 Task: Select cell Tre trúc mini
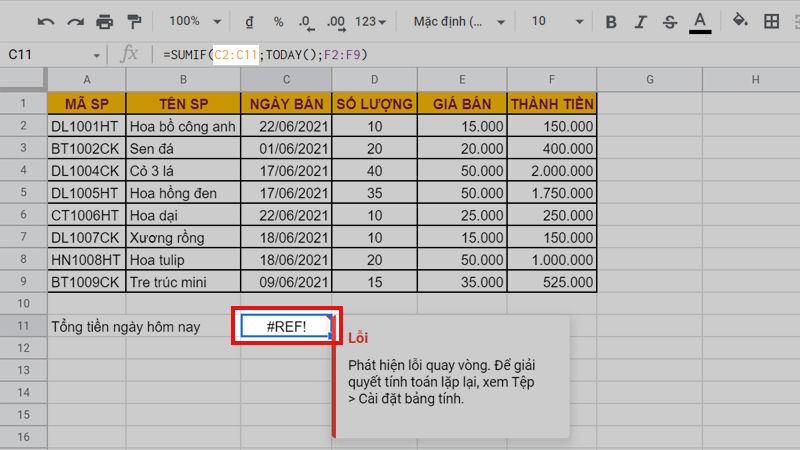pyautogui.click(x=183, y=282)
